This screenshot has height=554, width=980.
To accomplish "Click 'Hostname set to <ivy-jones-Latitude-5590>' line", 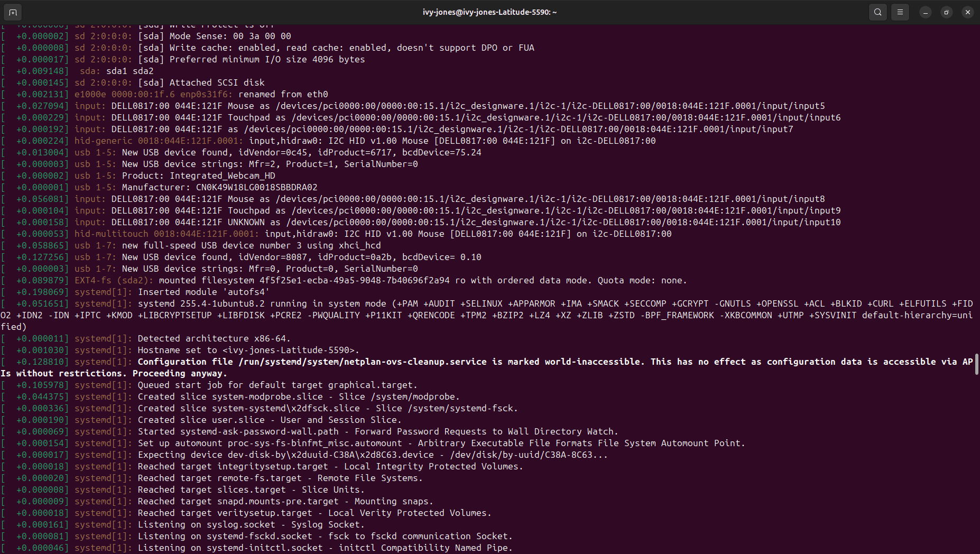I will tap(180, 350).
